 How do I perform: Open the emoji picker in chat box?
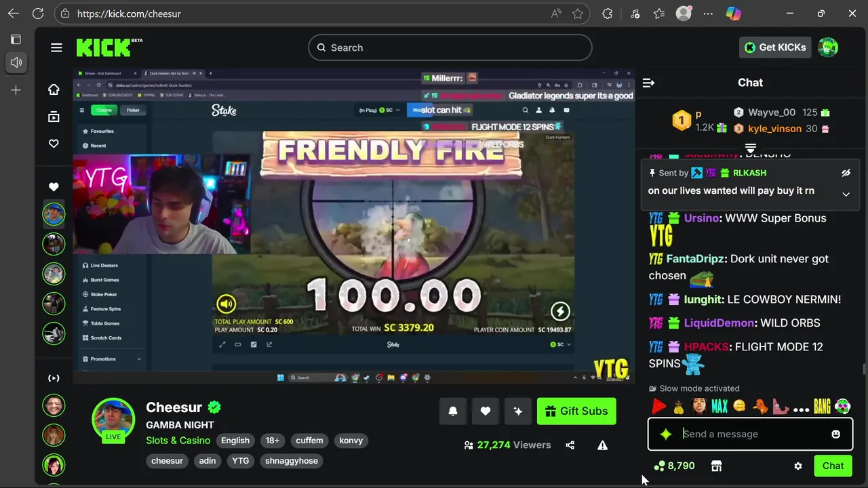[836, 434]
